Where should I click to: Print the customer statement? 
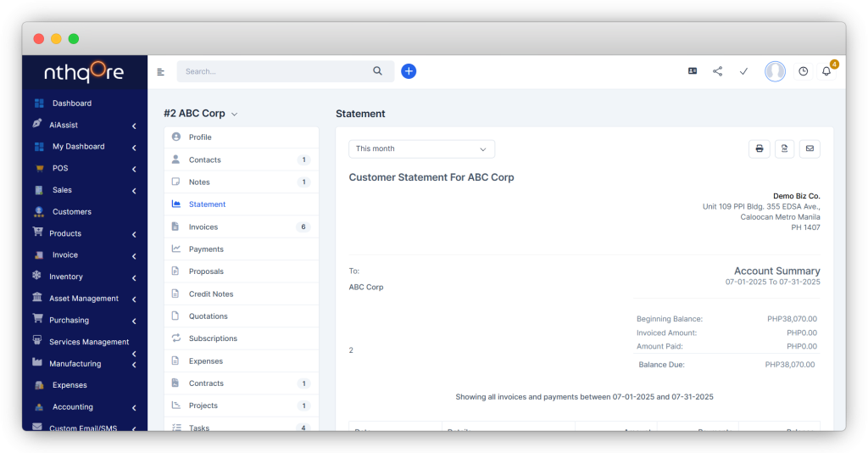(x=759, y=149)
